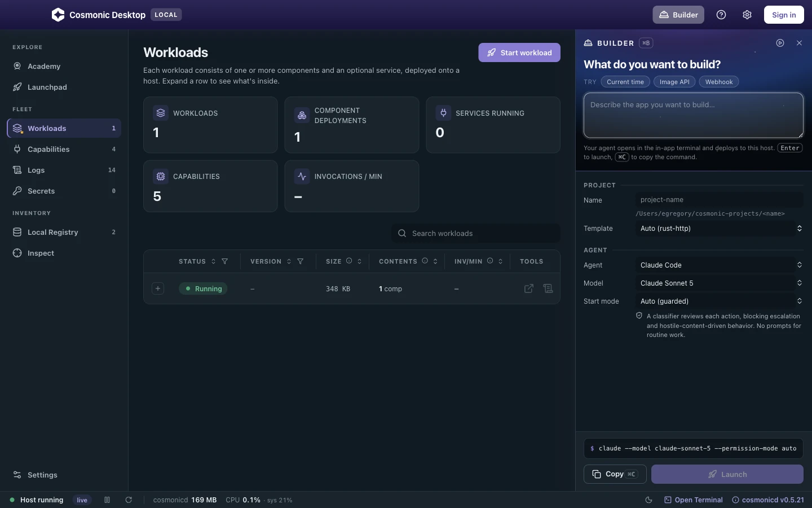This screenshot has width=812, height=508.
Task: Choose the Current time suggestion chip
Action: [625, 82]
